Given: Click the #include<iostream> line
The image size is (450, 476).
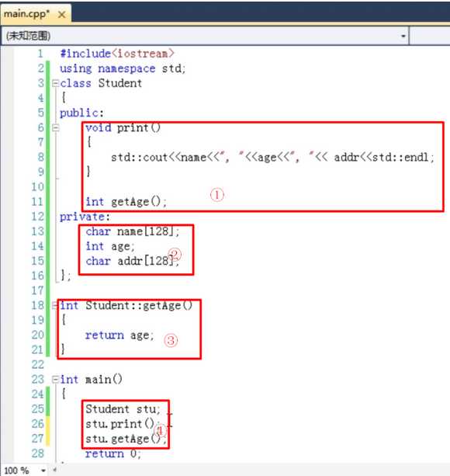Looking at the screenshot, I should [116, 54].
